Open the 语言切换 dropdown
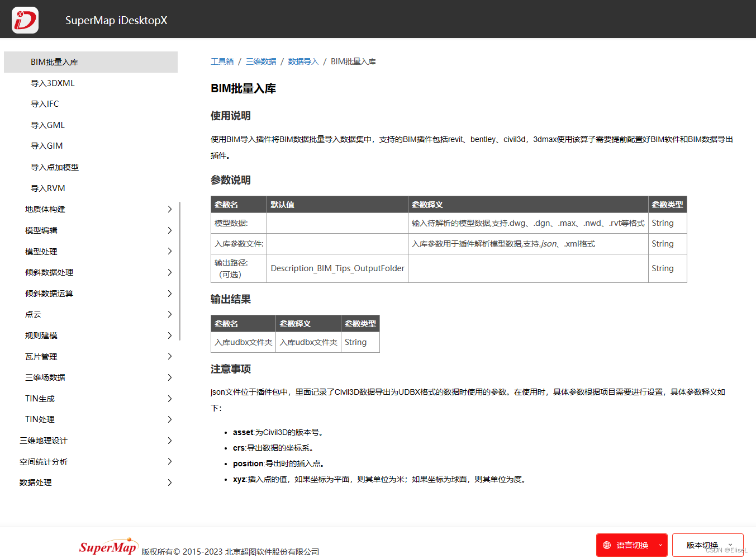The height and width of the screenshot is (558, 756). coord(631,545)
